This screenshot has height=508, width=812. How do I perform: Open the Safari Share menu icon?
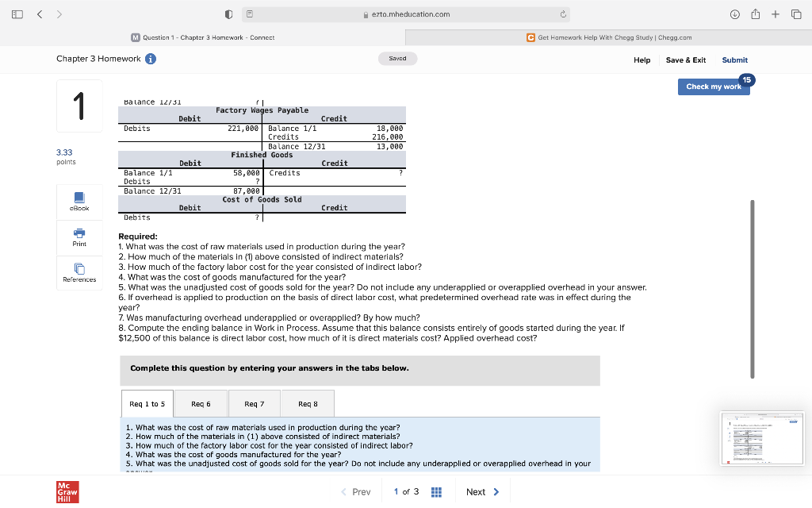(x=755, y=13)
